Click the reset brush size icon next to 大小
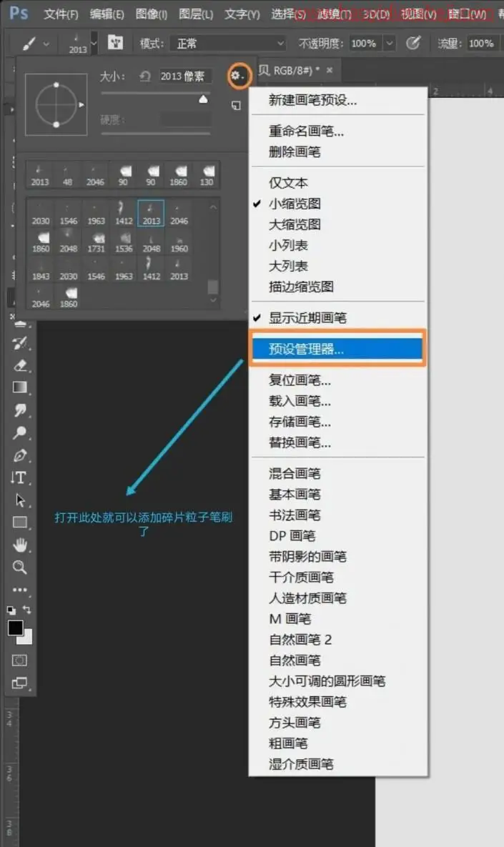Viewport: 504px width, 847px height. coord(145,76)
